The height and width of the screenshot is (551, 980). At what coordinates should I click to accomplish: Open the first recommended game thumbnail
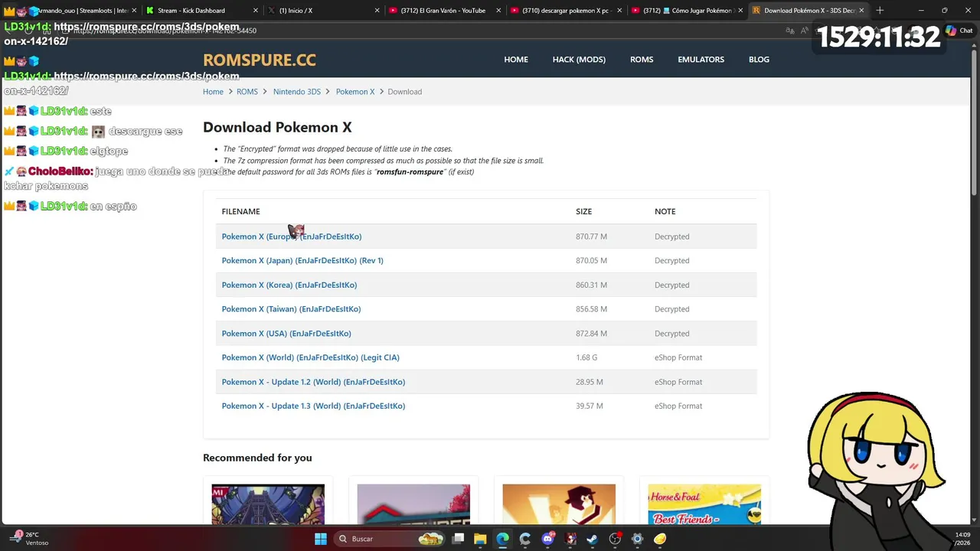(268, 504)
